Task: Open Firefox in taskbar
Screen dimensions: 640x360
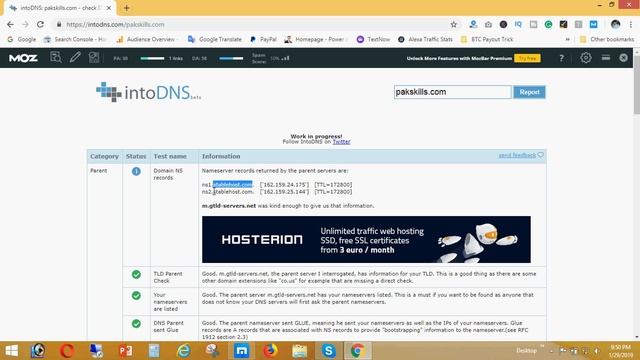Action: click(270, 351)
